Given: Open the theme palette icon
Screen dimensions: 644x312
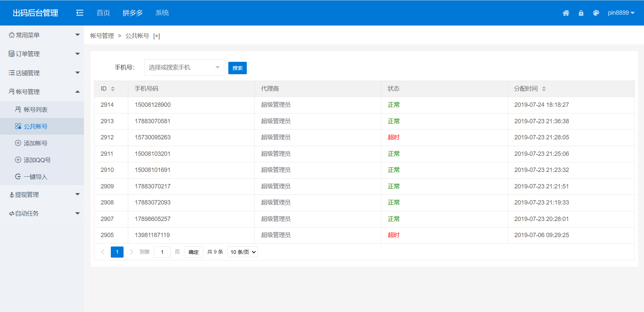Looking at the screenshot, I should tap(596, 13).
